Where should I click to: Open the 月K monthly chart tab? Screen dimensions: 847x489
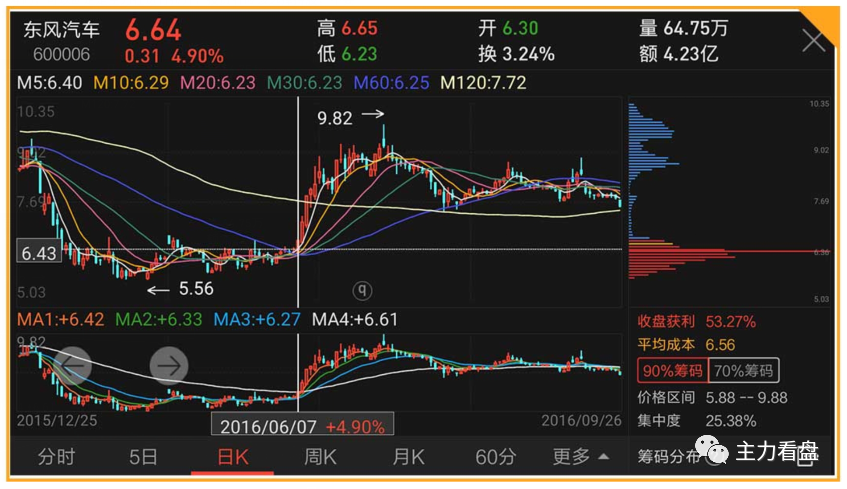click(x=408, y=457)
